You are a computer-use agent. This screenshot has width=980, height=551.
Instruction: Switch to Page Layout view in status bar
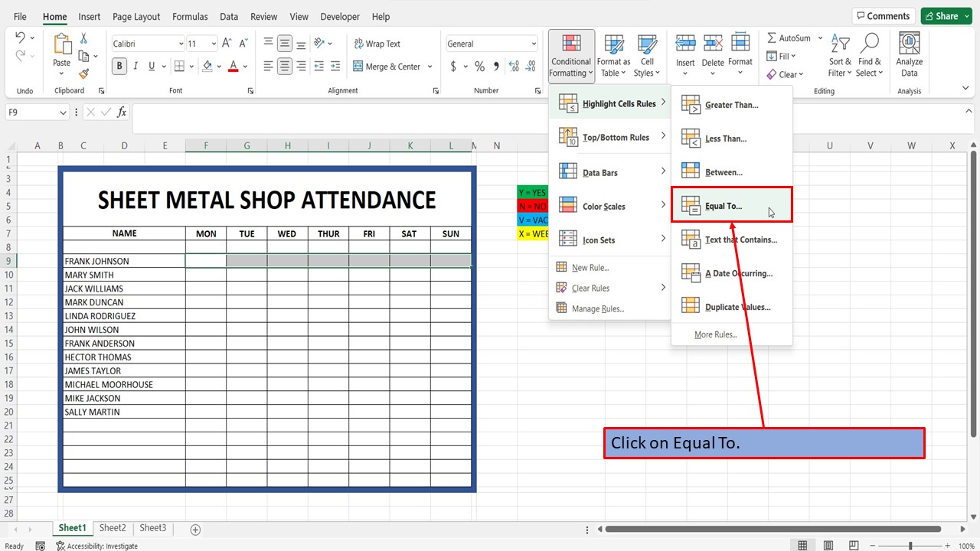(828, 546)
